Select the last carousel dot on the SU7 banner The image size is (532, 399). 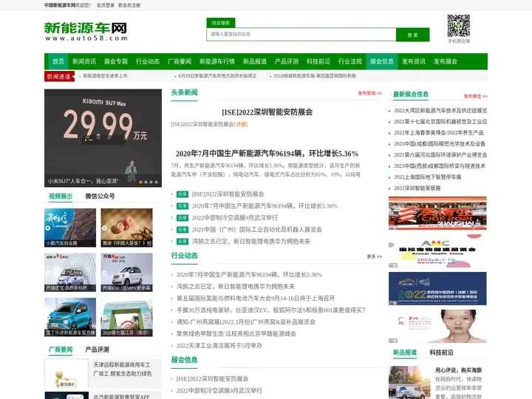(157, 182)
